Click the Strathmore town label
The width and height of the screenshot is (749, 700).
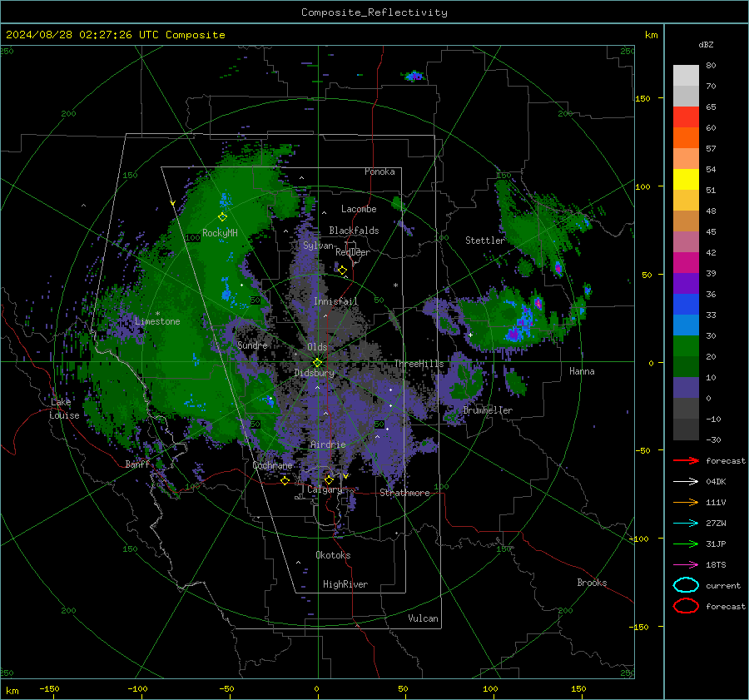point(404,493)
